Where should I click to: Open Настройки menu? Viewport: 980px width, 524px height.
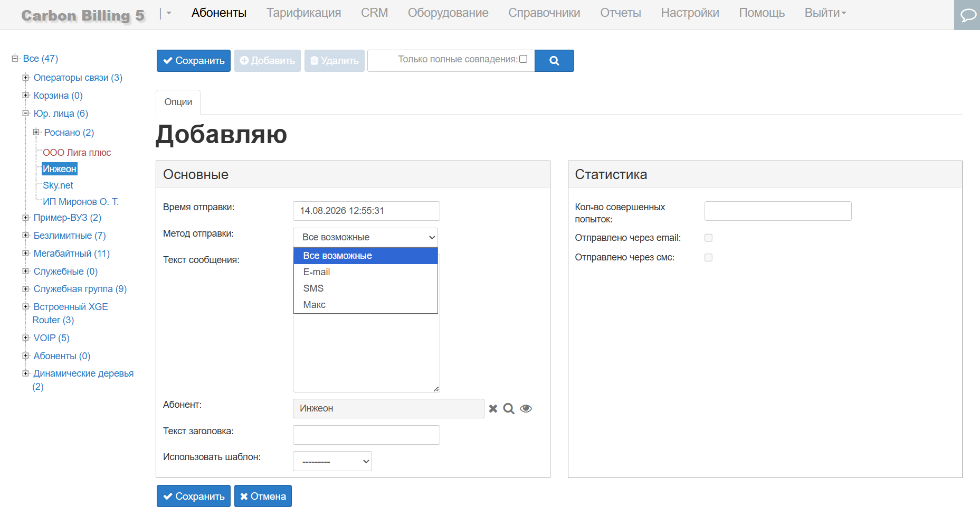point(690,13)
